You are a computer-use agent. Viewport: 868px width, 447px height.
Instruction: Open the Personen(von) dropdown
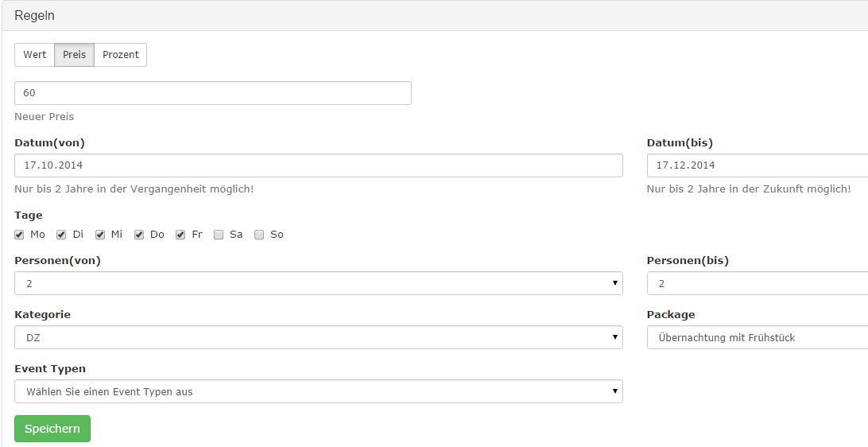click(318, 283)
